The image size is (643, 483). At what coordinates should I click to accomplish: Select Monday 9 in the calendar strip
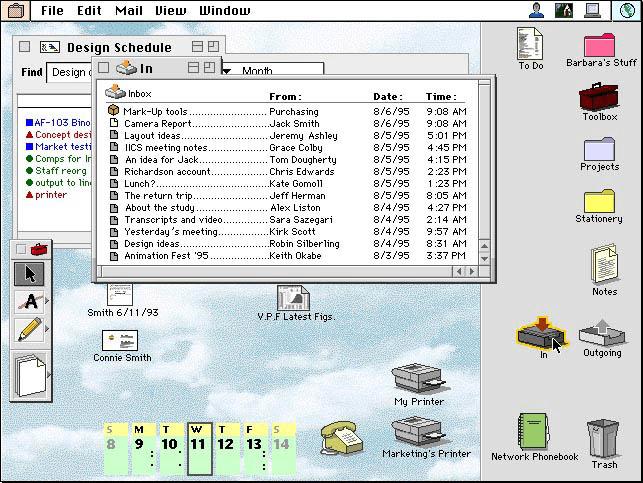pyautogui.click(x=143, y=448)
